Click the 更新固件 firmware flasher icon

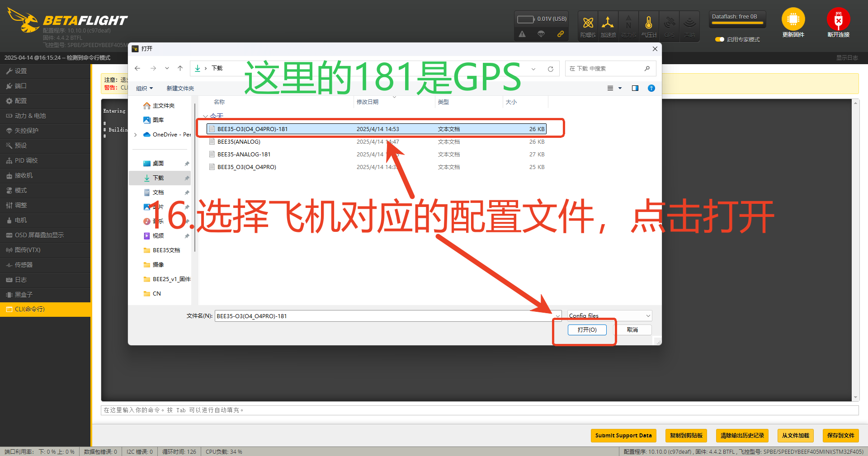pos(793,19)
